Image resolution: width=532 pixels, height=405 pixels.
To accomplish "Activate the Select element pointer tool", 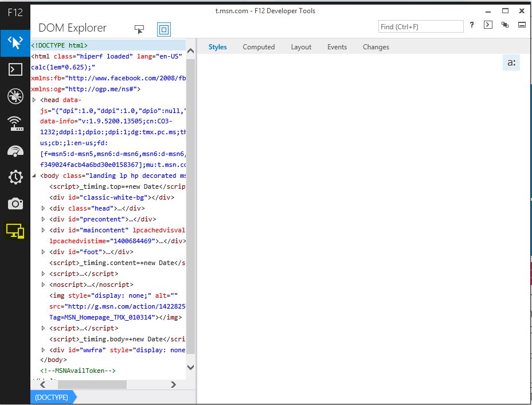I will 139,29.
